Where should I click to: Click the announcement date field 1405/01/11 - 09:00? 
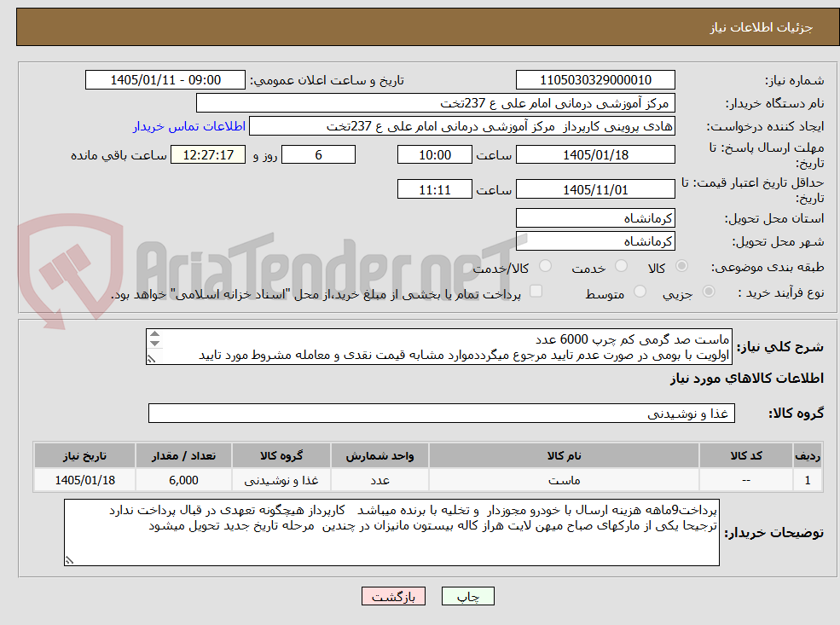click(x=165, y=80)
